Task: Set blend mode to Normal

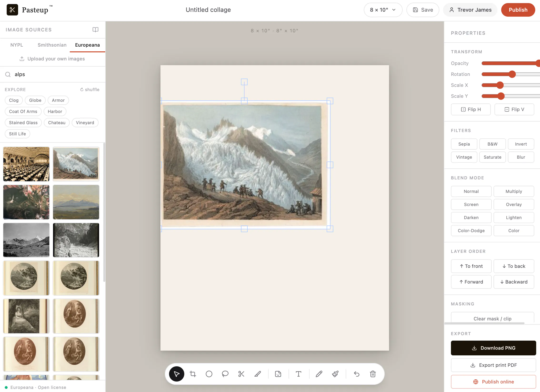Action: pyautogui.click(x=471, y=191)
